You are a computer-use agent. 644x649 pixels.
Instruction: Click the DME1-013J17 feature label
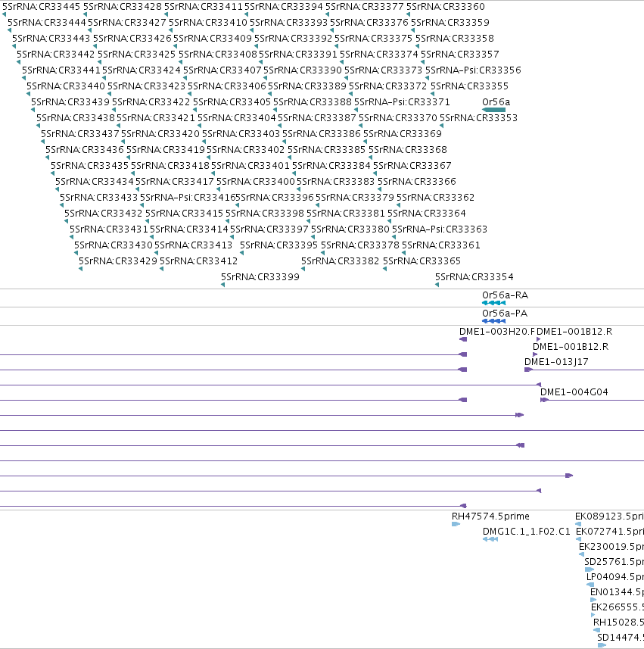[x=556, y=362]
